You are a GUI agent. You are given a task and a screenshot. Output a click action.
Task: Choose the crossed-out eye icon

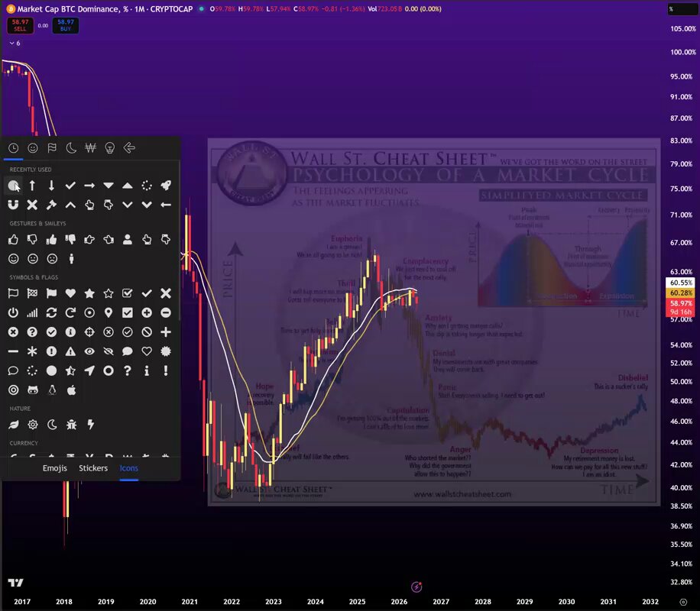pos(109,351)
